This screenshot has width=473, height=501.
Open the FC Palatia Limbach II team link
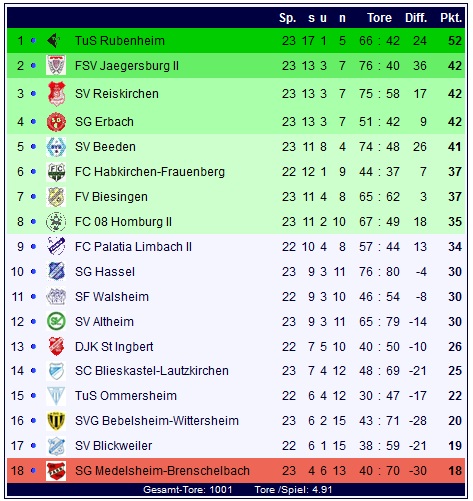pyautogui.click(x=133, y=247)
